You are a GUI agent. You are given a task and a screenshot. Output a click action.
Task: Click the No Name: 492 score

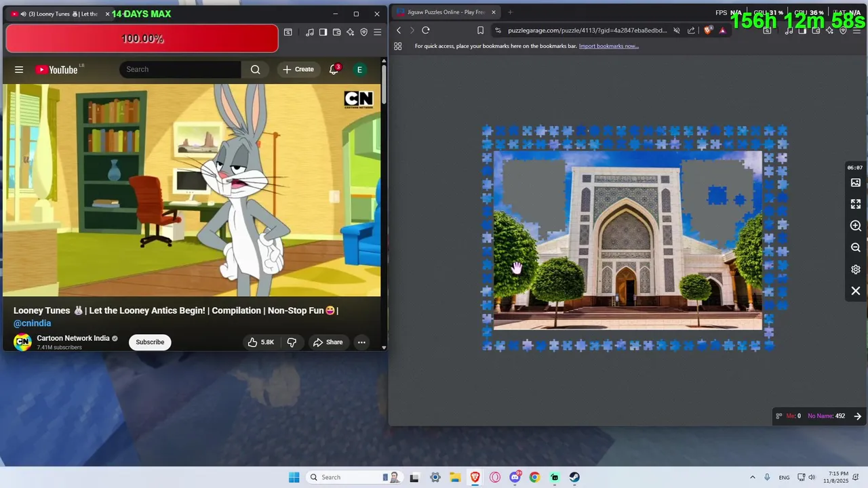click(x=826, y=416)
